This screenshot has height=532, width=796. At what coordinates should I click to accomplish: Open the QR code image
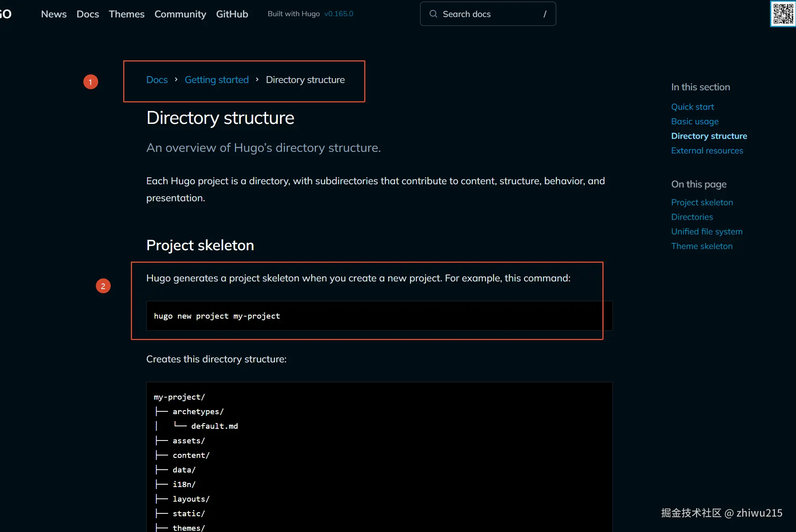[x=783, y=14]
